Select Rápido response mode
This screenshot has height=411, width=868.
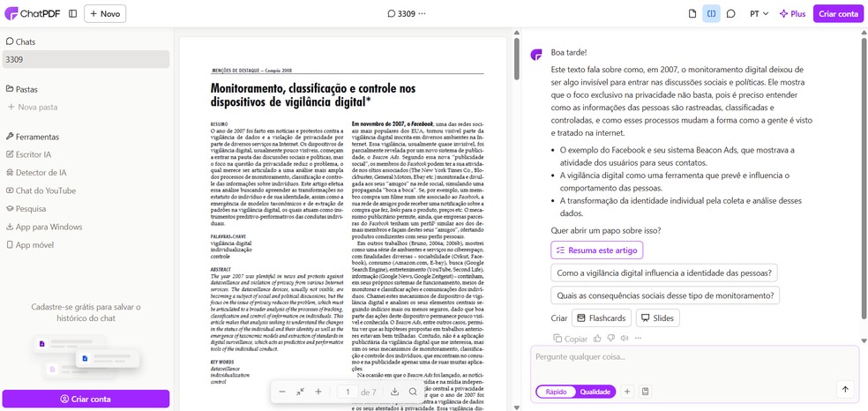556,392
